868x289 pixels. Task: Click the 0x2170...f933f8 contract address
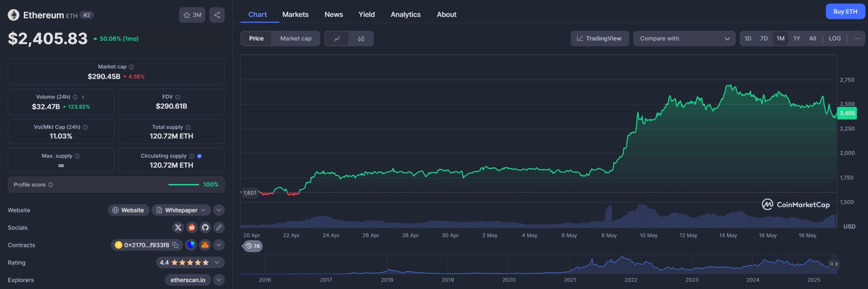[x=146, y=245]
